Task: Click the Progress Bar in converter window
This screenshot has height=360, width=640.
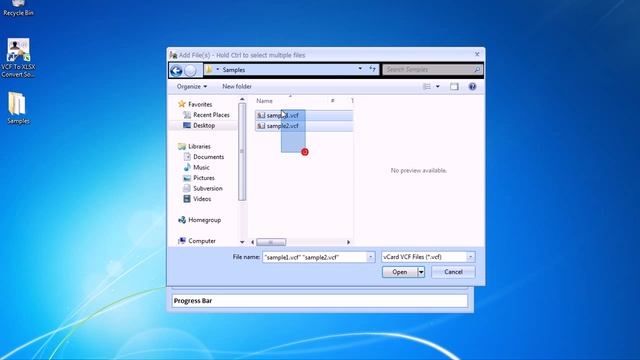Action: pyautogui.click(x=320, y=301)
